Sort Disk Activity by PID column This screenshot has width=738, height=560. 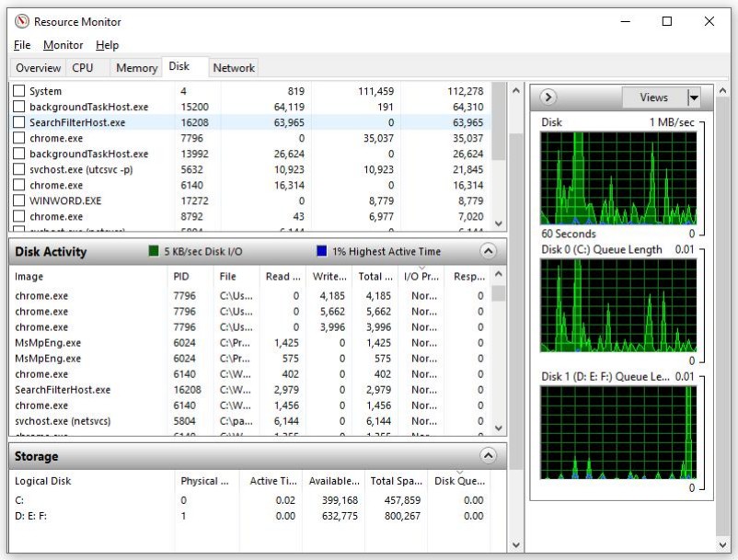click(190, 277)
